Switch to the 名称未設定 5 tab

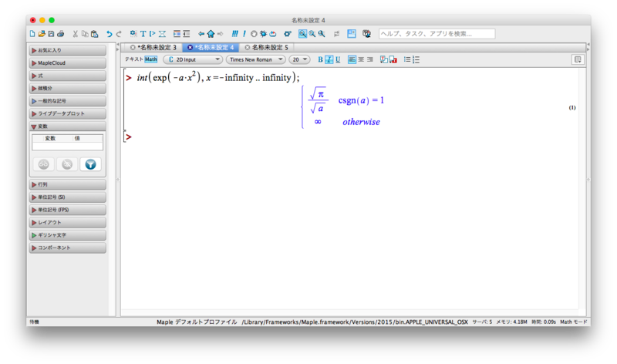click(270, 47)
